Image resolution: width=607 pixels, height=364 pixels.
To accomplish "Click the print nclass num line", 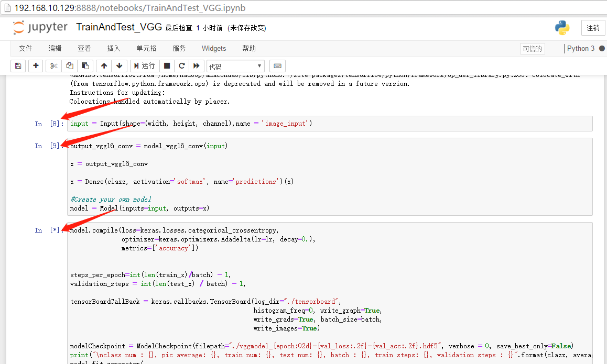I will [331, 355].
